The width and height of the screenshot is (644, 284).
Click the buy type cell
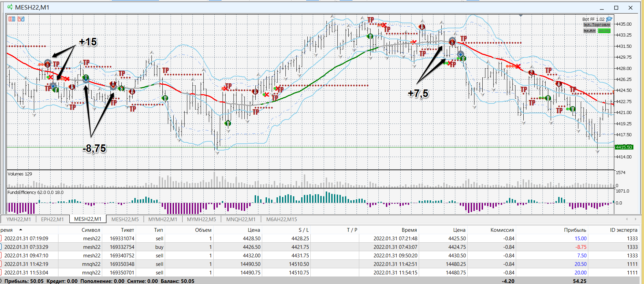[x=159, y=247]
